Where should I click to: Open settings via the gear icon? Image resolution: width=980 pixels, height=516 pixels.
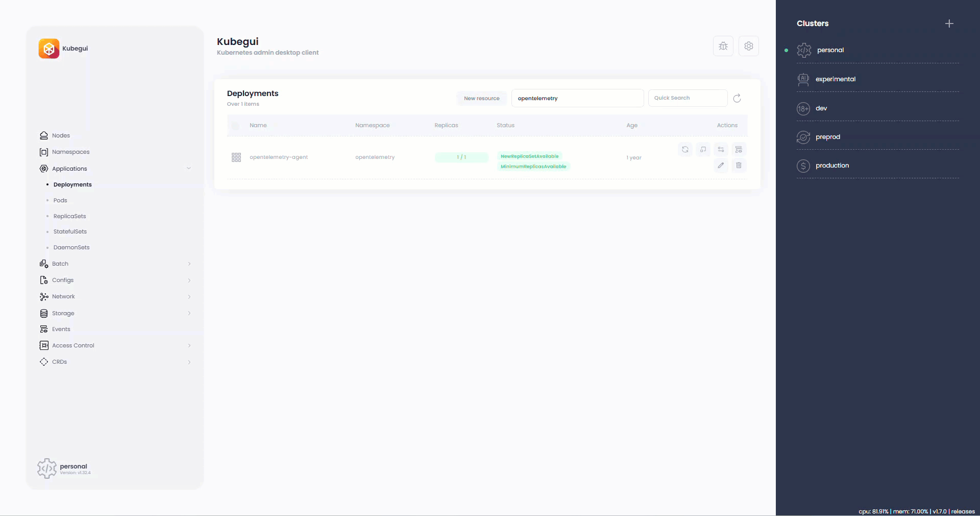click(749, 46)
